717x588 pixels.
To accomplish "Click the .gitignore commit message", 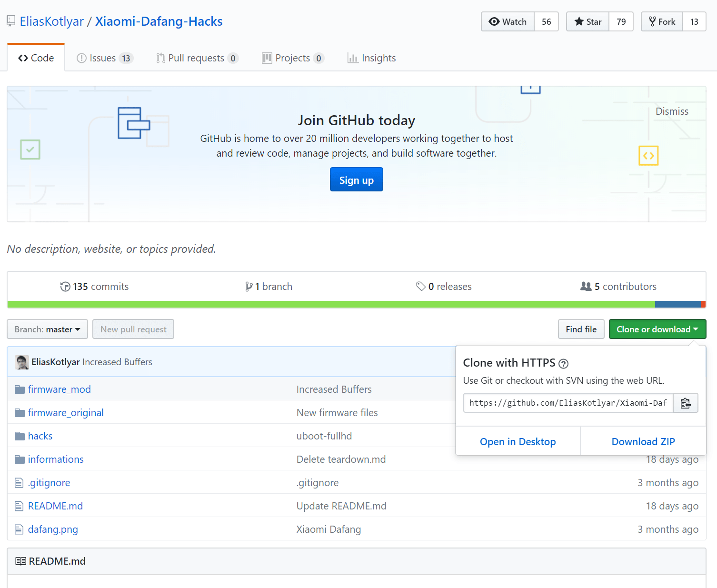I will (x=318, y=483).
